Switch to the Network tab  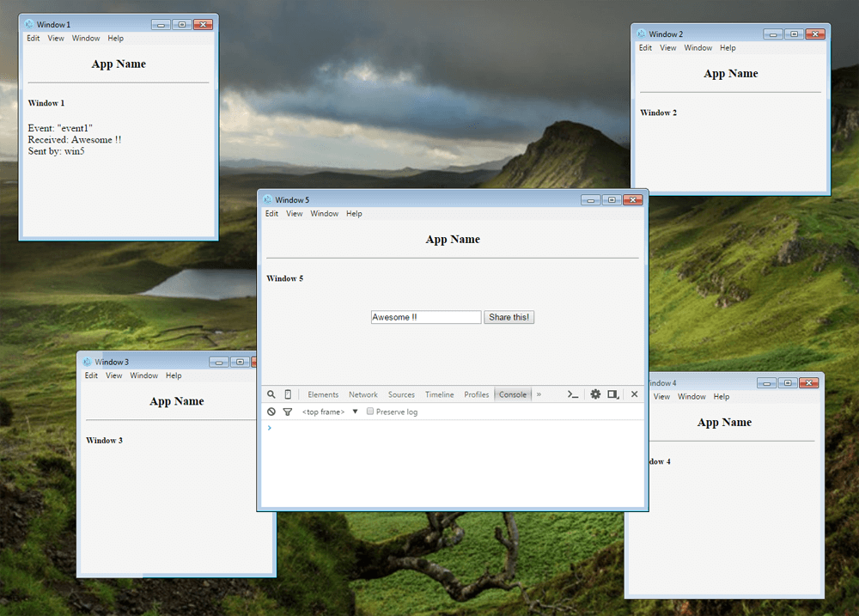tap(363, 394)
